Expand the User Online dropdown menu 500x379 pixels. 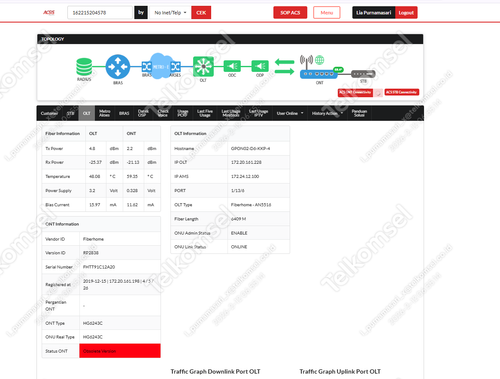[x=290, y=113]
